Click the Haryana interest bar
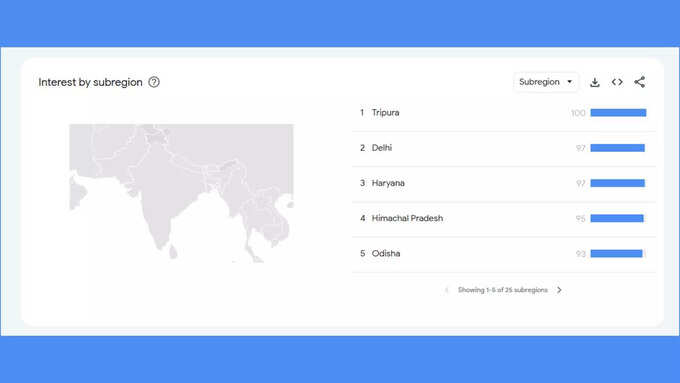This screenshot has height=383, width=680. tap(618, 183)
